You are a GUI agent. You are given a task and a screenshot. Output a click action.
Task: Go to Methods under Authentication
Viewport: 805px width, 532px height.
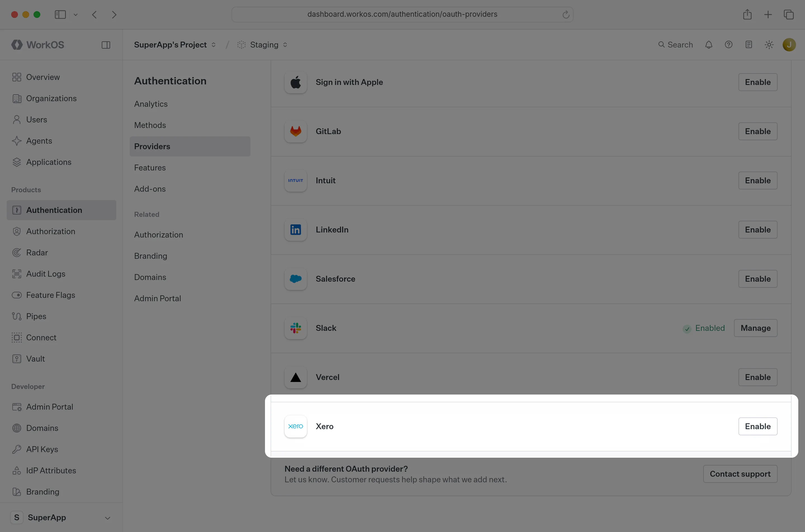[190, 125]
